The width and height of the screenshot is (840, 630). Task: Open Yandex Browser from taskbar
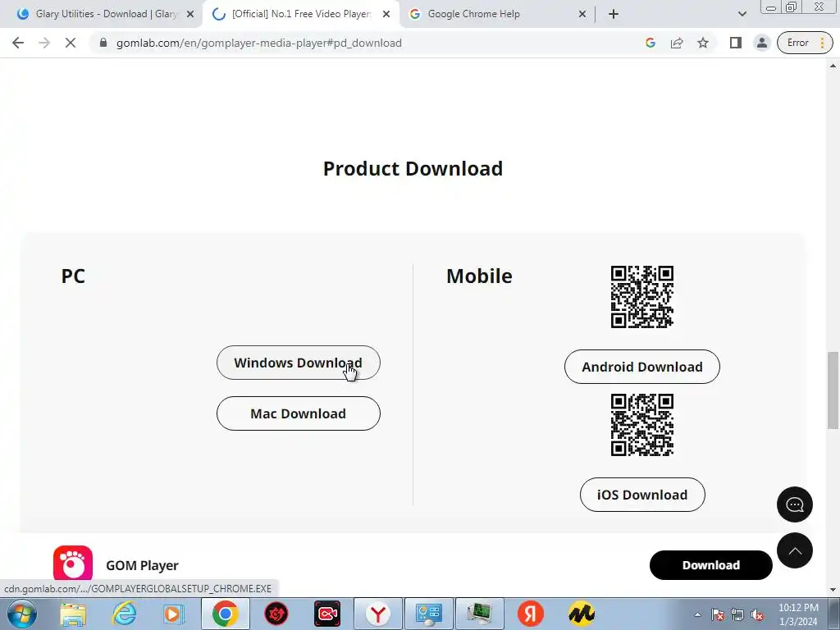[378, 614]
